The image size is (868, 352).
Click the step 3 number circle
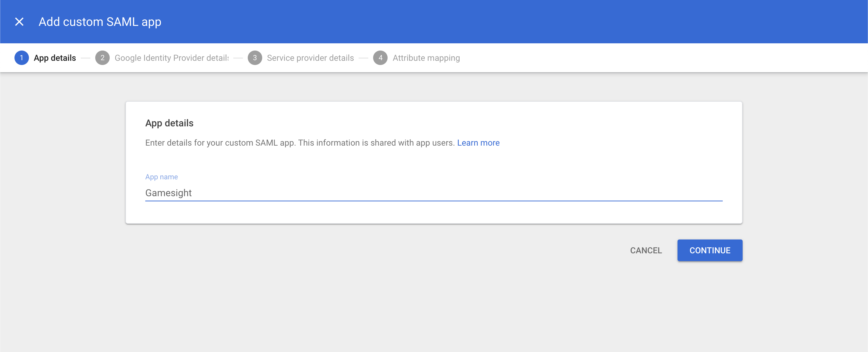tap(255, 58)
